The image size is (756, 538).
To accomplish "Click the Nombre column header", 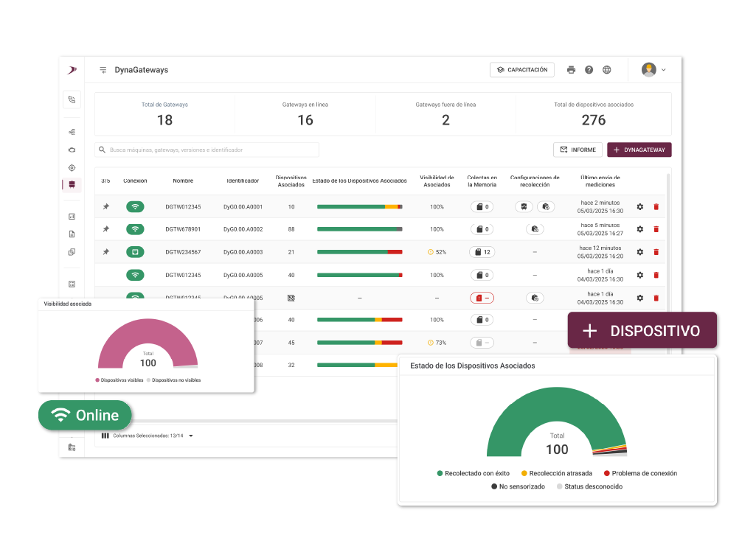I will (x=183, y=181).
